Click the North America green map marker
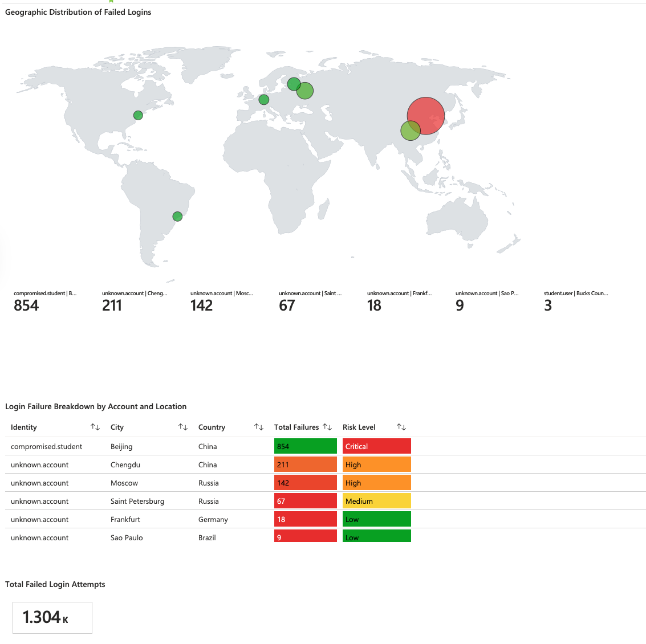This screenshot has width=646, height=644. pyautogui.click(x=138, y=115)
